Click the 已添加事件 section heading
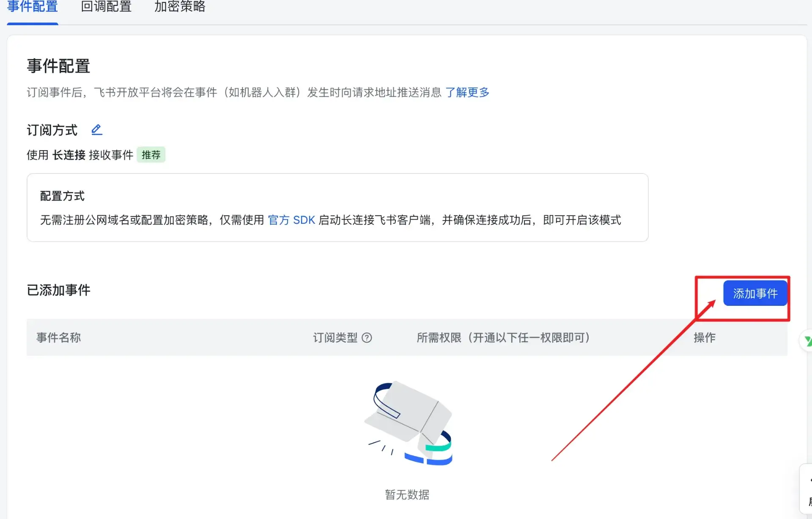812x519 pixels. click(58, 290)
